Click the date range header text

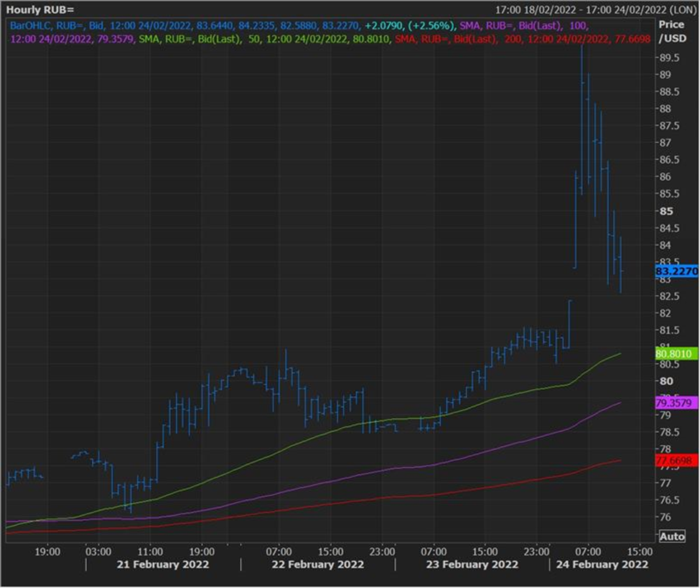(x=595, y=9)
